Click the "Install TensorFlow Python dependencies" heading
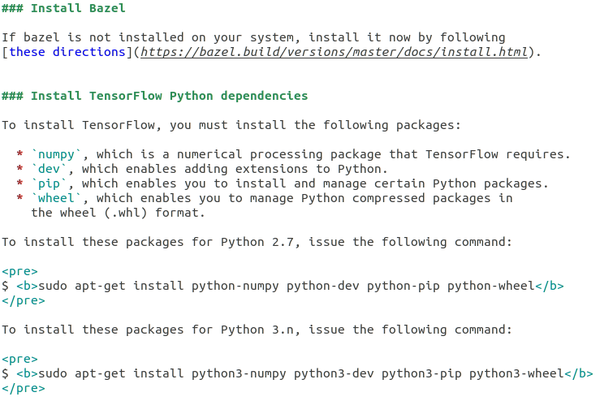The height and width of the screenshot is (401, 600). click(169, 96)
